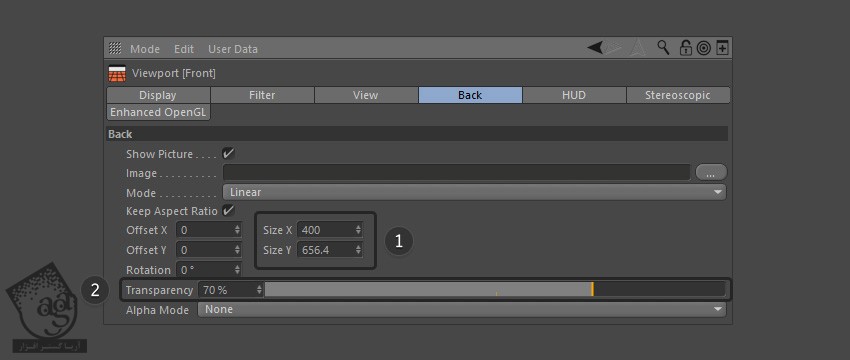Open the Alpha Mode dropdown showing None
850x360 pixels.
click(x=462, y=309)
